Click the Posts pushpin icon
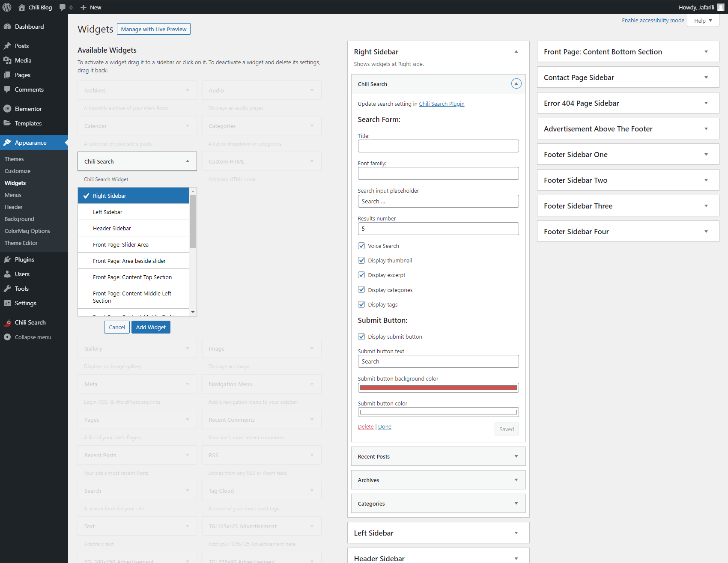Image resolution: width=728 pixels, height=563 pixels. point(7,46)
